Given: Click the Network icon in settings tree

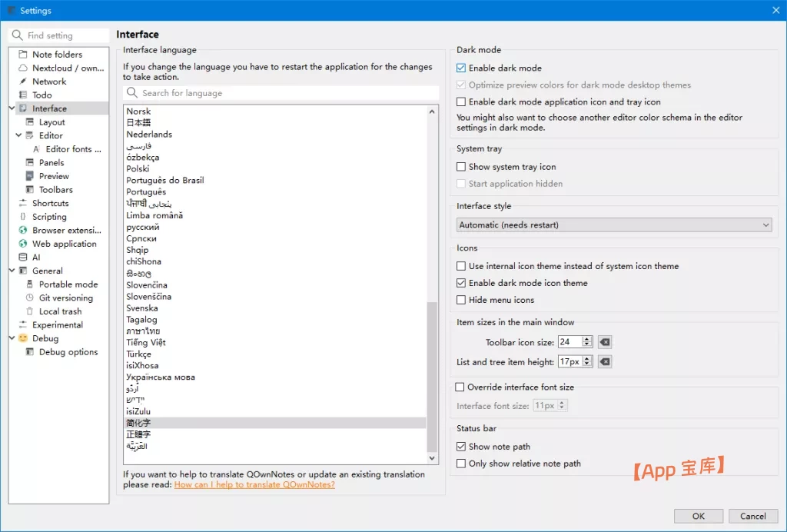Looking at the screenshot, I should [23, 81].
